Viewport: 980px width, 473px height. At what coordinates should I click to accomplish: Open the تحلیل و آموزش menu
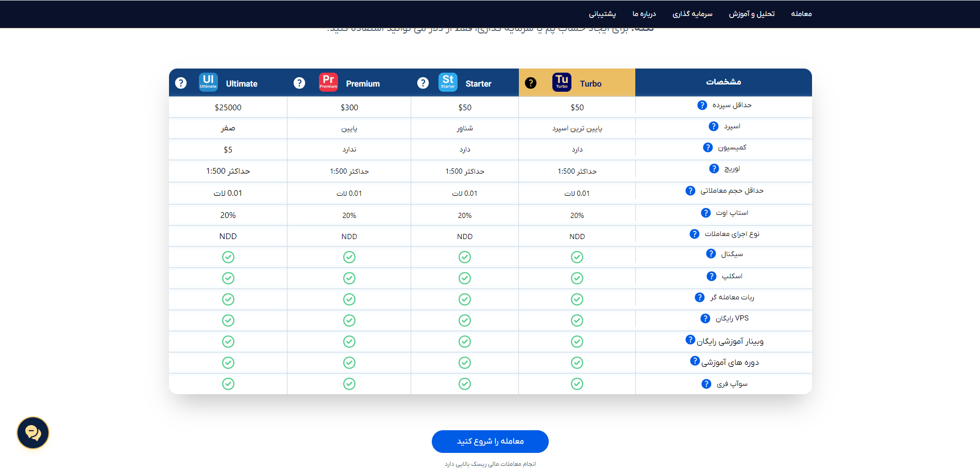coord(751,14)
